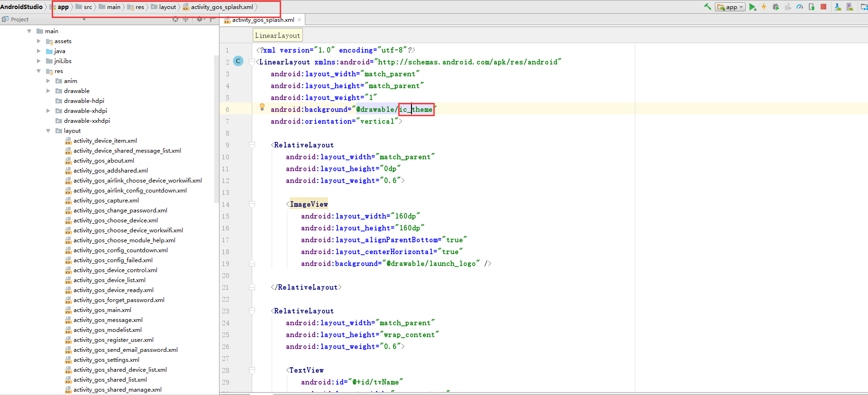Start debugging with the bug icon

click(x=776, y=7)
